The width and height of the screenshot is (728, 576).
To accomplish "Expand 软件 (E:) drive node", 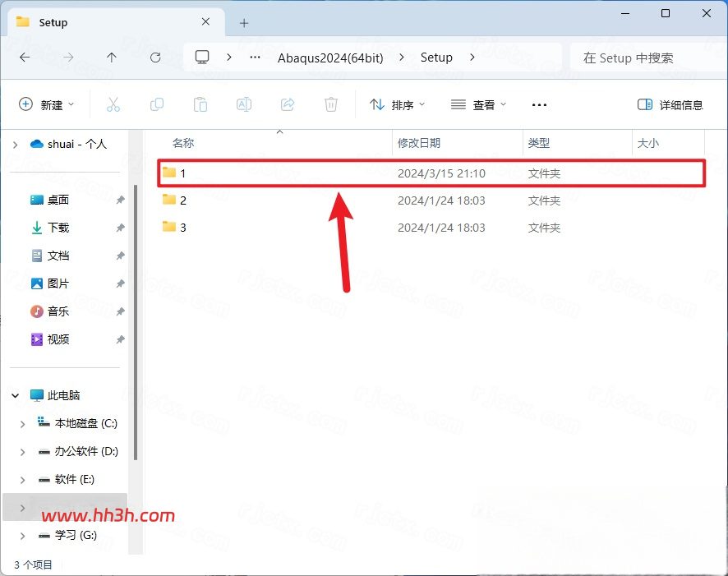I will pyautogui.click(x=22, y=480).
